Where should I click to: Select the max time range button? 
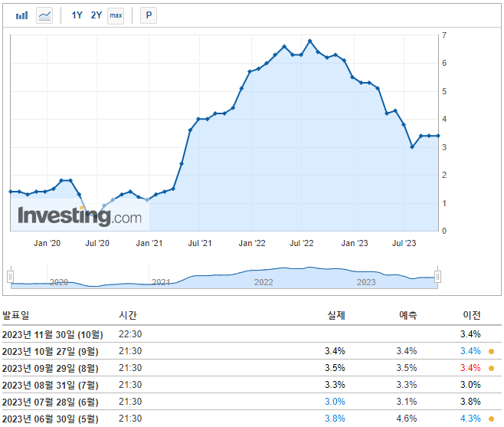coord(116,15)
